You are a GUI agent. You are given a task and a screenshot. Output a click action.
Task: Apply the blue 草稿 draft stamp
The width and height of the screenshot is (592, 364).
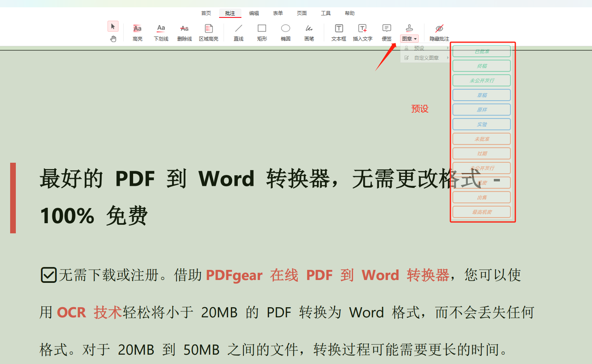[482, 95]
